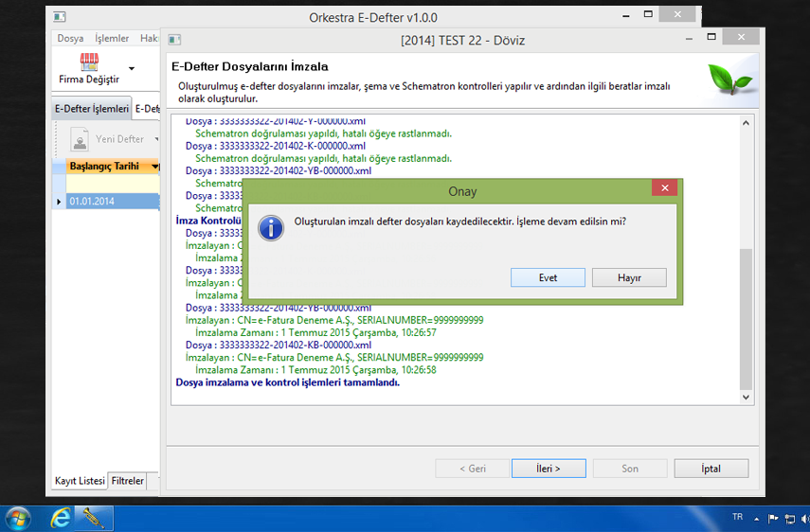Image resolution: width=810 pixels, height=532 pixels.
Task: Open Internet Explorer from the taskbar
Action: point(62,518)
